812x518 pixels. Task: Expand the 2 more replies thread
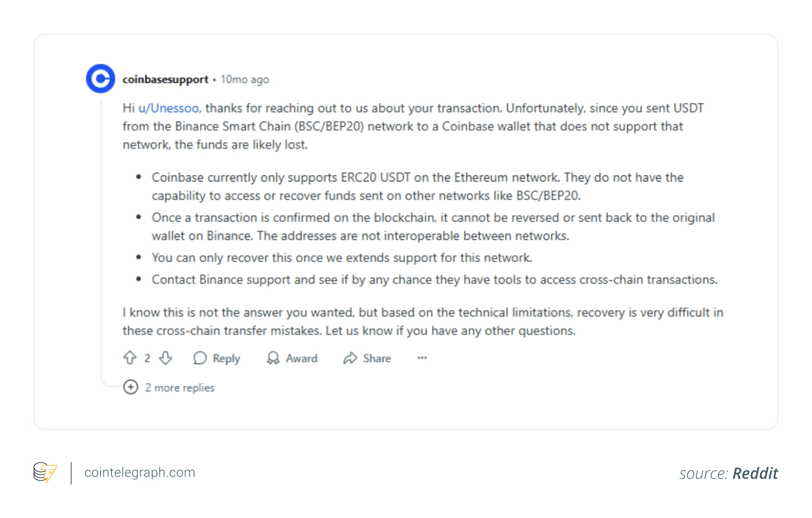[179, 388]
